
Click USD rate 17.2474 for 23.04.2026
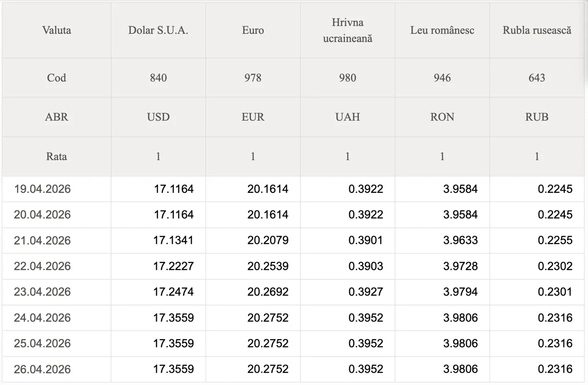[x=173, y=292]
